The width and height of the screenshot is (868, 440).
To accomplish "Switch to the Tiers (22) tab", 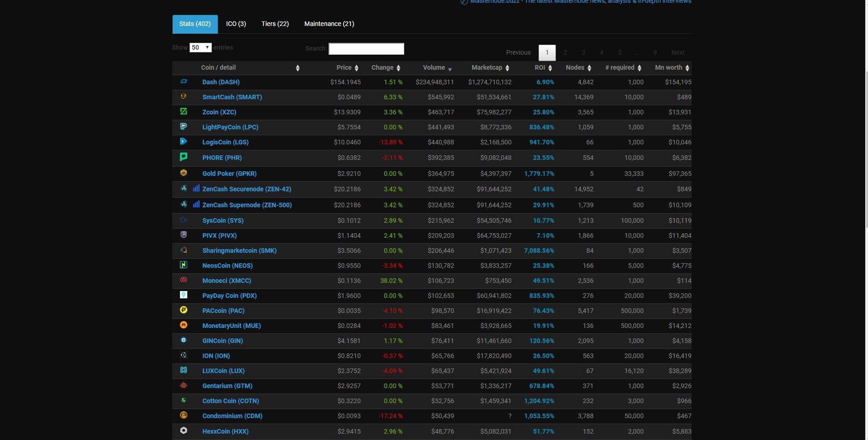I will (275, 24).
